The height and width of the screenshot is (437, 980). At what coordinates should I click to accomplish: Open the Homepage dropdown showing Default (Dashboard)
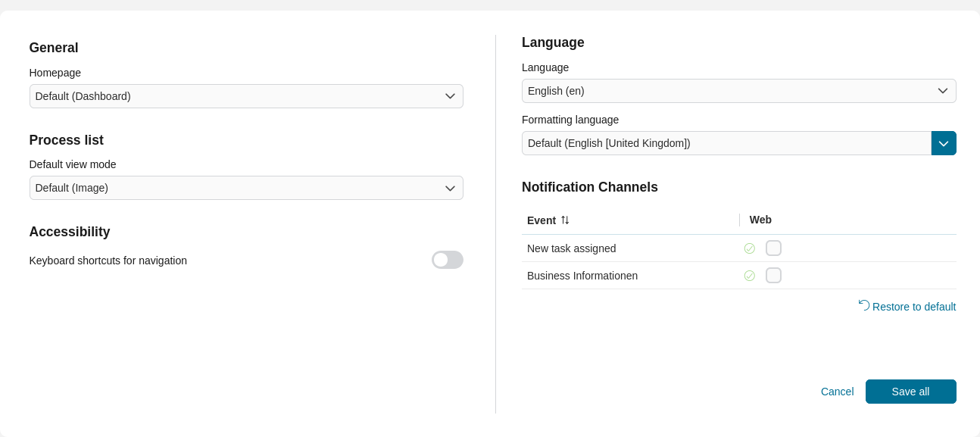click(x=235, y=96)
